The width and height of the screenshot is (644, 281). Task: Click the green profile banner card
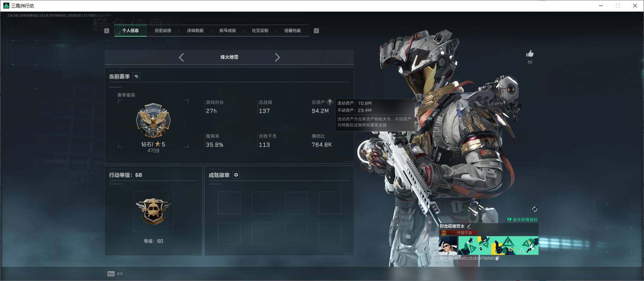(x=499, y=245)
